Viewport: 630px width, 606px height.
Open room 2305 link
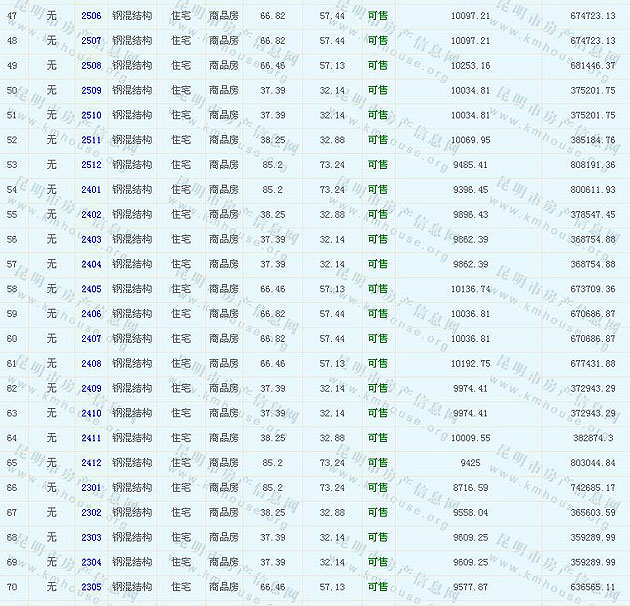pyautogui.click(x=91, y=587)
